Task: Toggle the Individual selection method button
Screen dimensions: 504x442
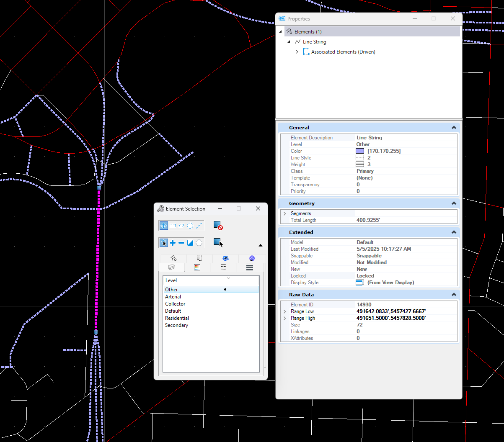Action: pyautogui.click(x=163, y=226)
